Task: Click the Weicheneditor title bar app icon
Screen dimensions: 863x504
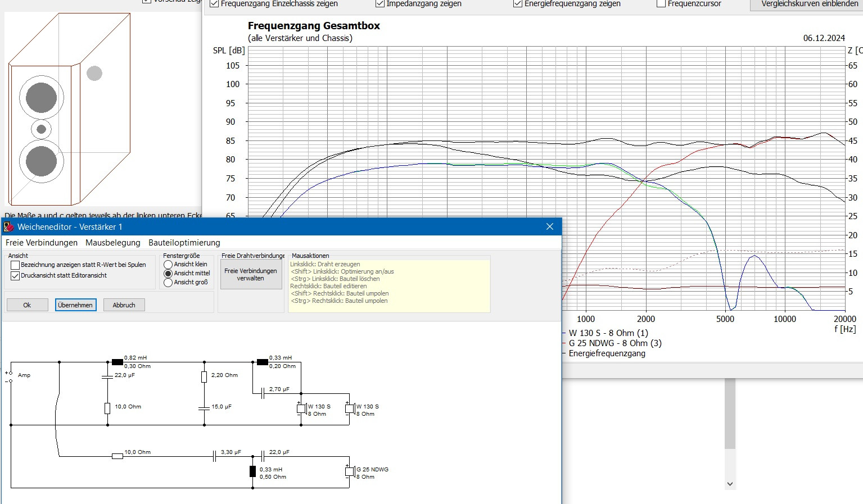Action: [8, 227]
